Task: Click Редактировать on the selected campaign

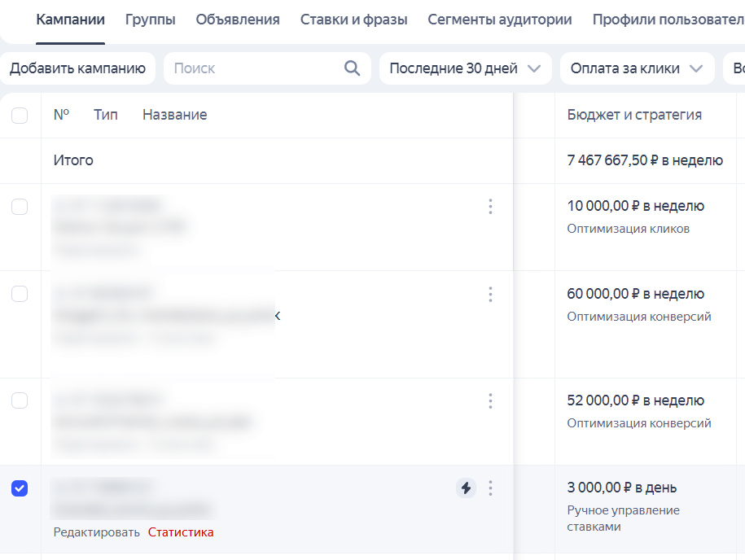Action: [x=96, y=532]
